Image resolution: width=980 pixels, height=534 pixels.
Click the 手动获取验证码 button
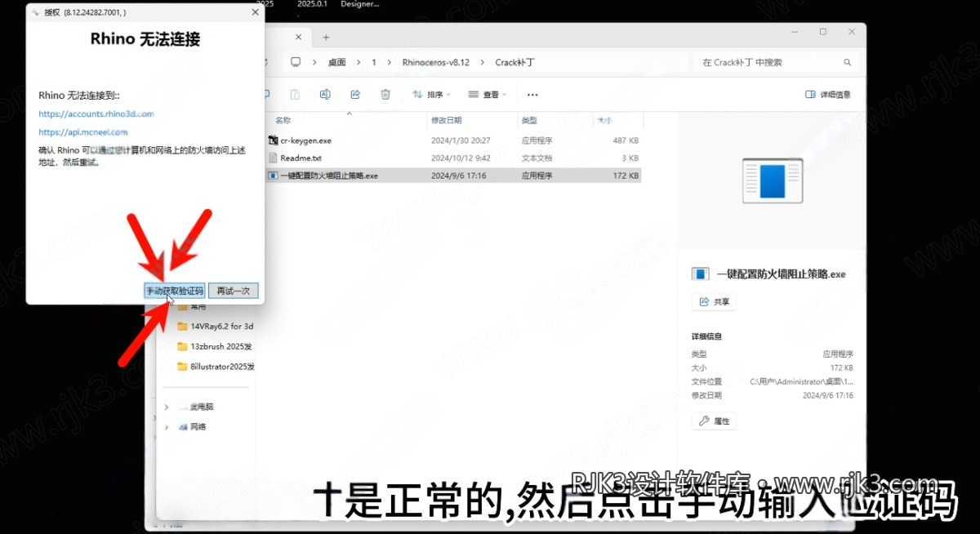[175, 291]
